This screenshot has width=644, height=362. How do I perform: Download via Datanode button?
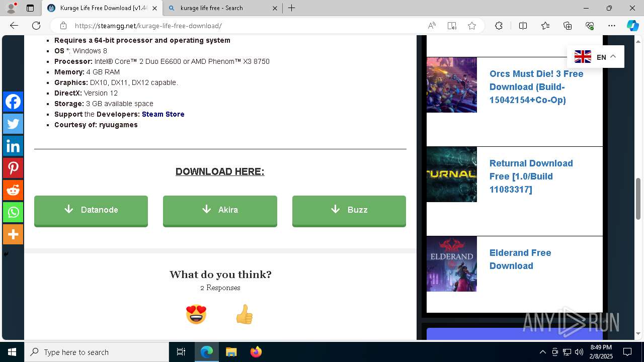pos(91,211)
